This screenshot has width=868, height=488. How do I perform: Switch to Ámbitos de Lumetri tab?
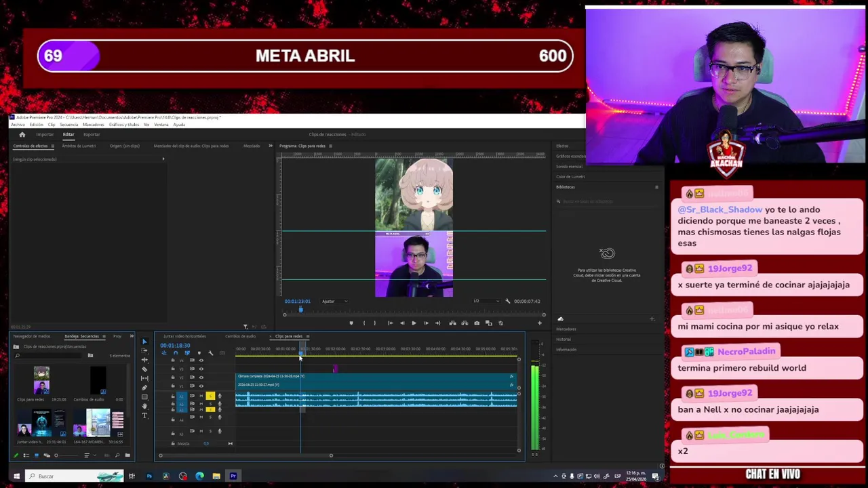79,146
